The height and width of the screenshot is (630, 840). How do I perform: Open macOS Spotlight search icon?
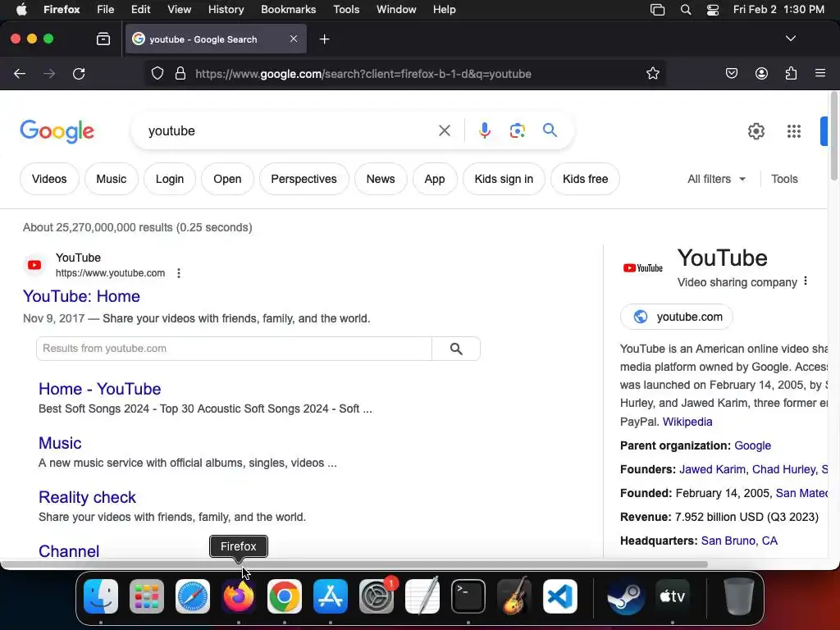[x=685, y=10]
